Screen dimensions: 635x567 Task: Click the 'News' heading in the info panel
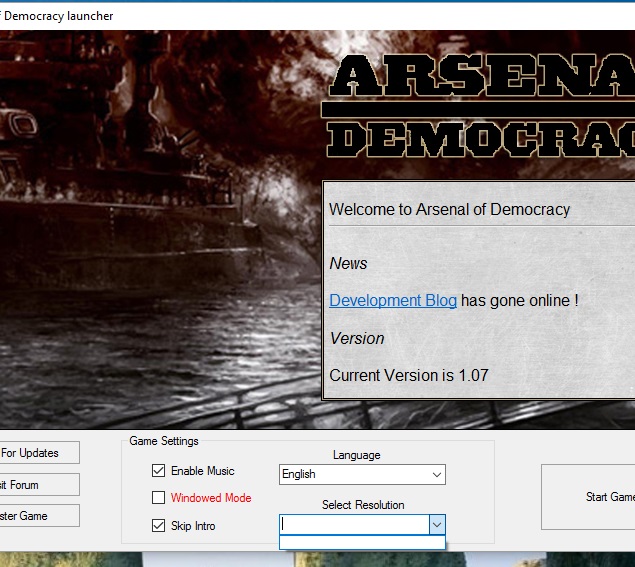tap(348, 263)
